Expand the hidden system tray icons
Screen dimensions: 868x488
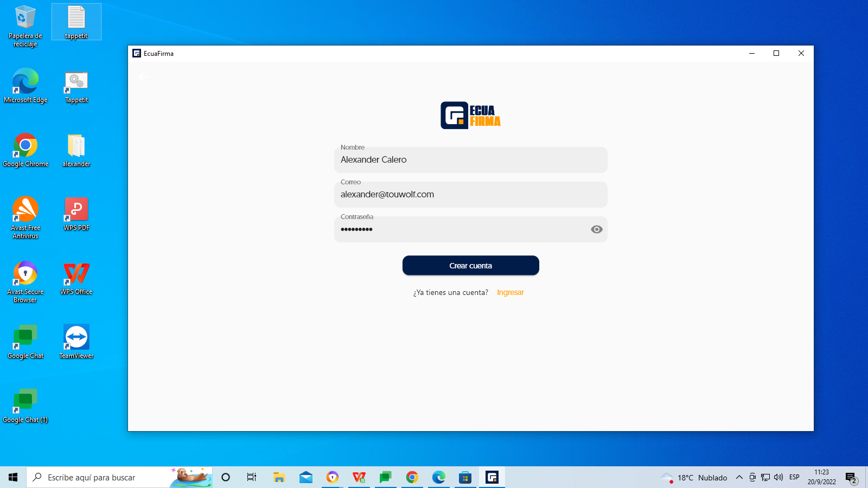coord(739,477)
